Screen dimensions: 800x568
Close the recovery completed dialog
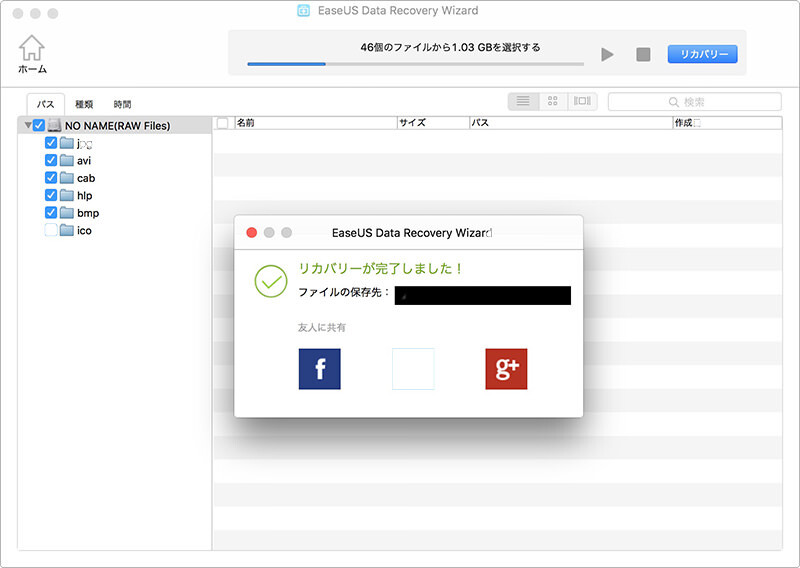pos(252,233)
